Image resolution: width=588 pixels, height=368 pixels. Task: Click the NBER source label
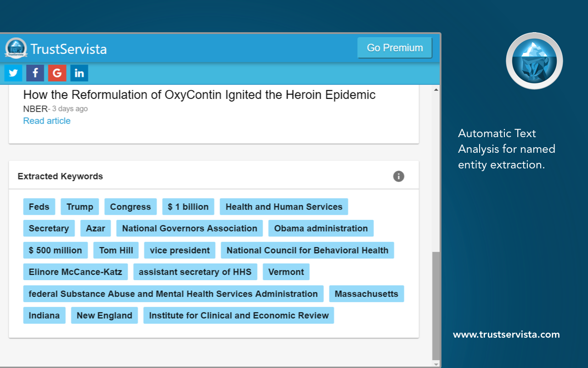point(35,109)
